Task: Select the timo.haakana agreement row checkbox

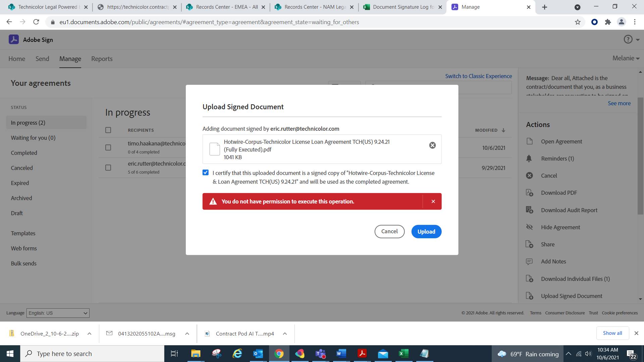Action: (108, 147)
